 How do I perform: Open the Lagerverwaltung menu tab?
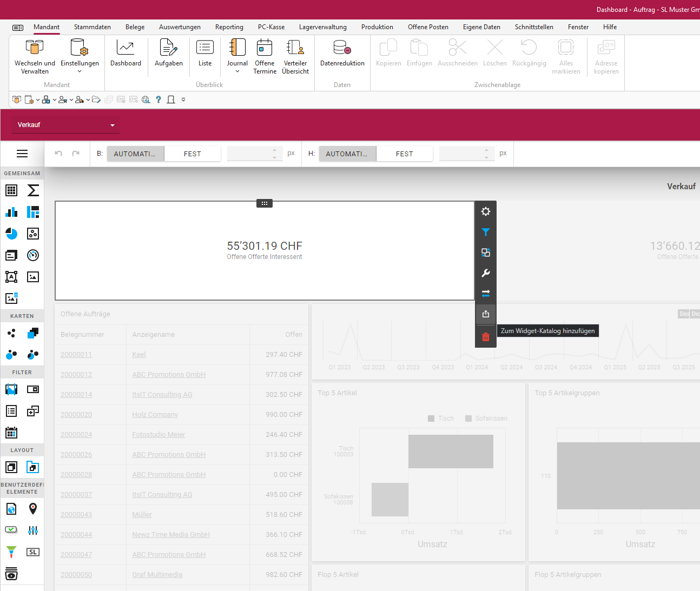[323, 27]
